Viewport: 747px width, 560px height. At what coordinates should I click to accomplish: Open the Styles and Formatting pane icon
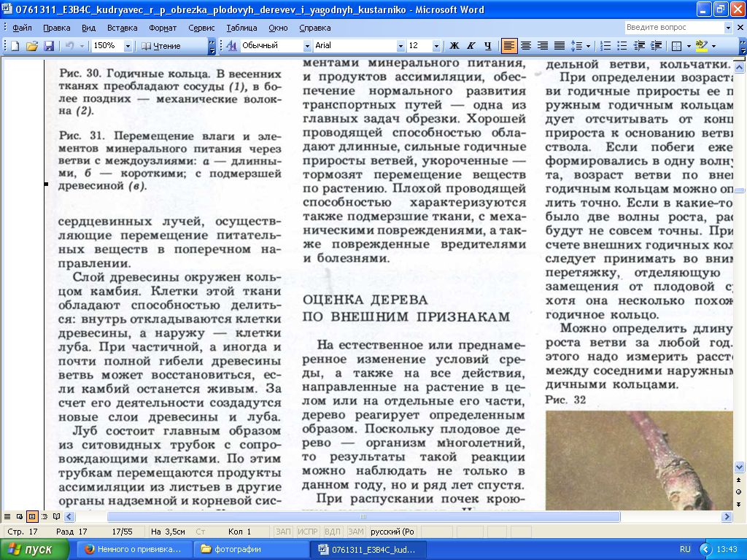pyautogui.click(x=231, y=45)
